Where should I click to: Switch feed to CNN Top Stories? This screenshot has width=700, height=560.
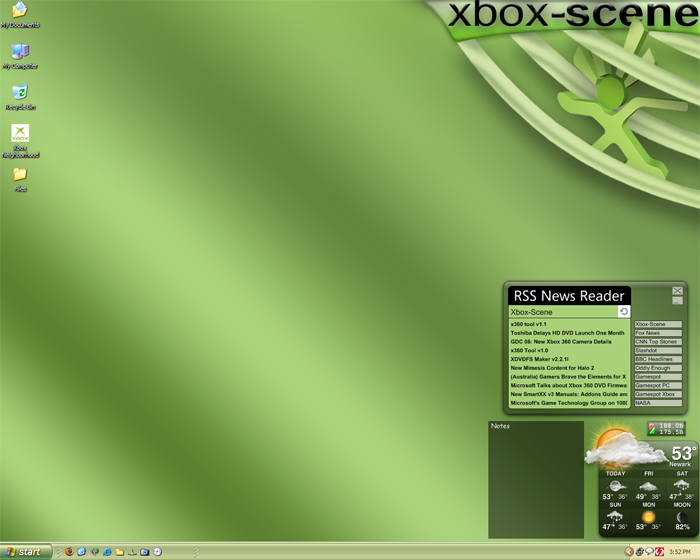pyautogui.click(x=658, y=342)
